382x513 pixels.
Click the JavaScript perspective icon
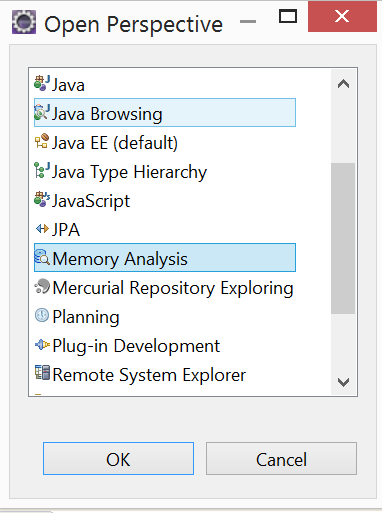42,199
